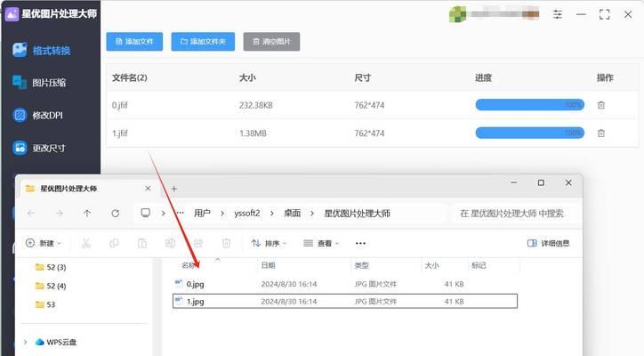Screen dimensions: 644x356
Task: Toggle the 详细信息 details pane
Action: tap(548, 243)
